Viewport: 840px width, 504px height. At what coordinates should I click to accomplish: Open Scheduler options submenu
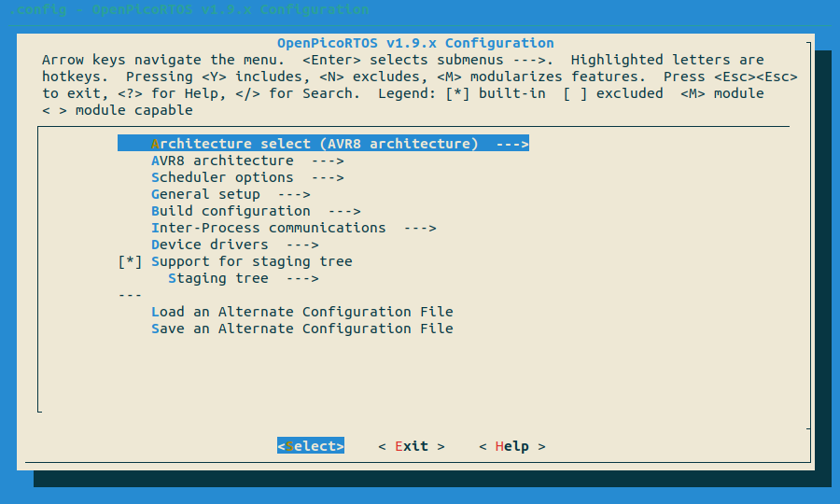[x=247, y=177]
